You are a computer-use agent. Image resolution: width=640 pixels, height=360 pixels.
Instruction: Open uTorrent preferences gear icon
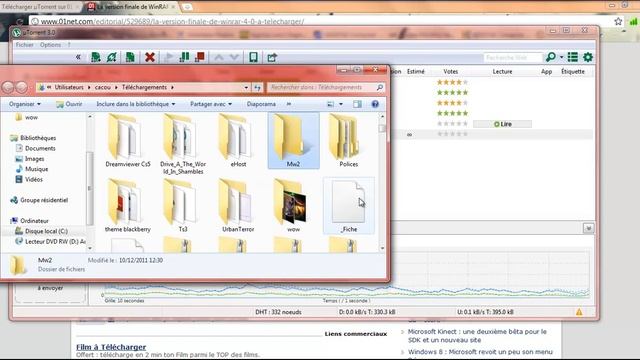(x=588, y=57)
